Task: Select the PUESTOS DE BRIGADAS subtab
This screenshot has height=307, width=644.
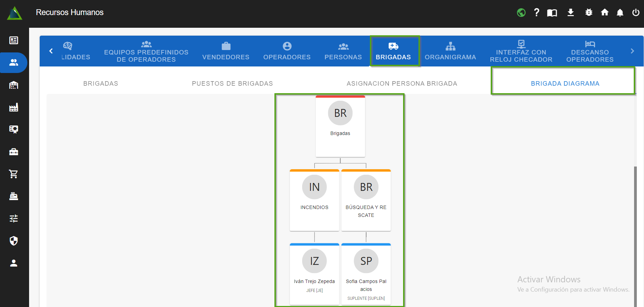Action: click(232, 84)
